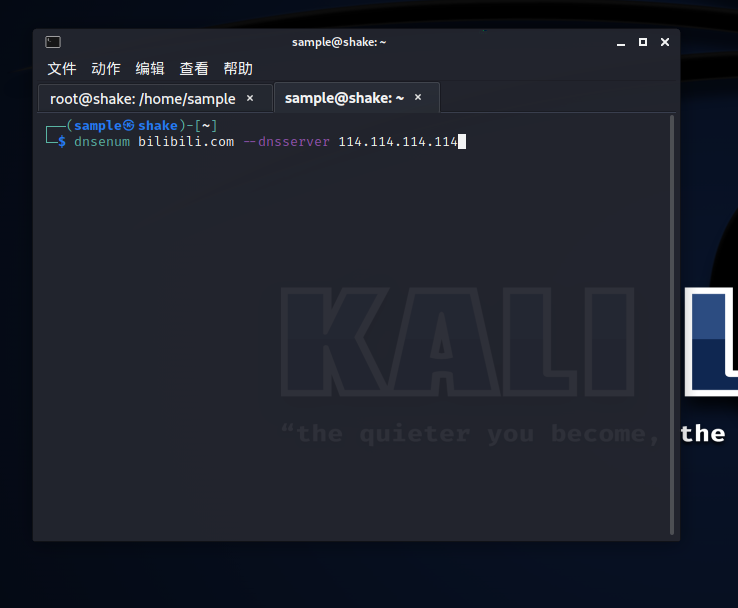738x608 pixels.
Task: Open the 查看 menu
Action: click(x=194, y=69)
